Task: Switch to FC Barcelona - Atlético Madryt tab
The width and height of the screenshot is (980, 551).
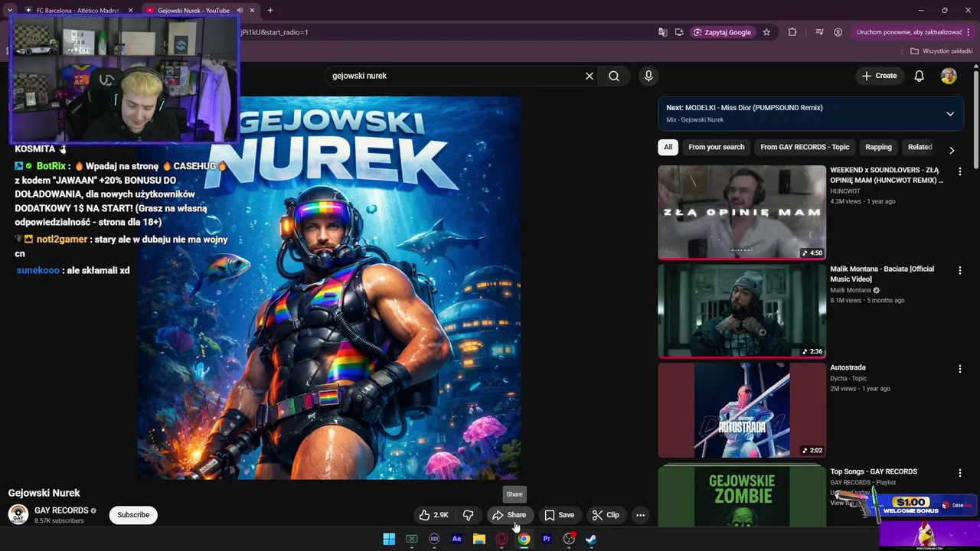Action: 77,11
